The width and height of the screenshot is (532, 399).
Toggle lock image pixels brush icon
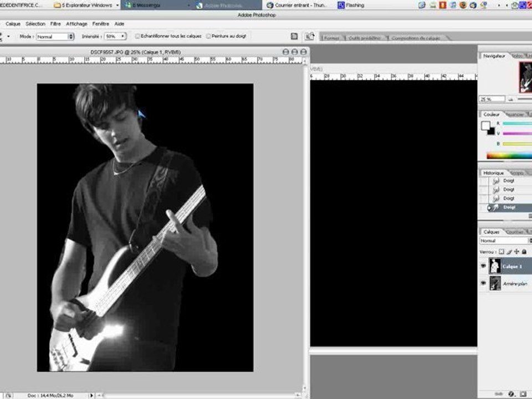tap(509, 252)
